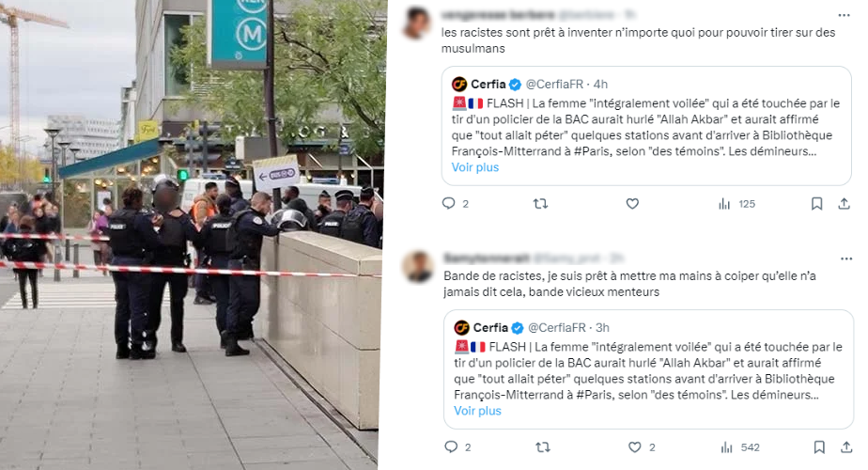The width and height of the screenshot is (868, 470).
Task: Open @CerfiaFR handle in first quoted tweet
Action: 554,85
